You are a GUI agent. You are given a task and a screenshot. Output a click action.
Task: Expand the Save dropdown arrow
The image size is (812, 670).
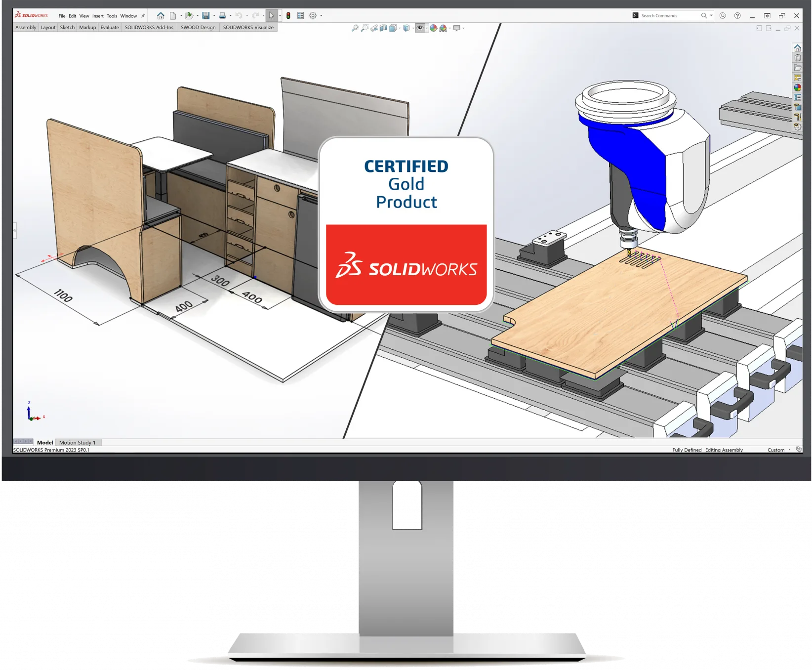pyautogui.click(x=214, y=16)
